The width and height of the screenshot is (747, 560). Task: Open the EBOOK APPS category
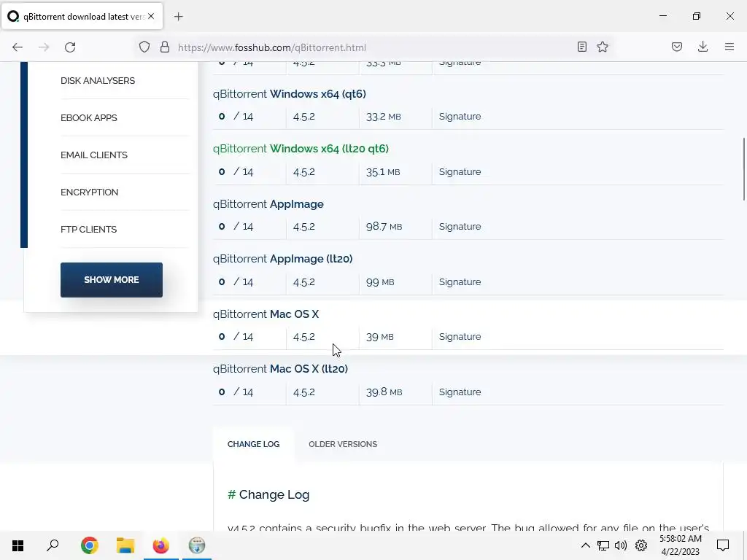tap(88, 117)
